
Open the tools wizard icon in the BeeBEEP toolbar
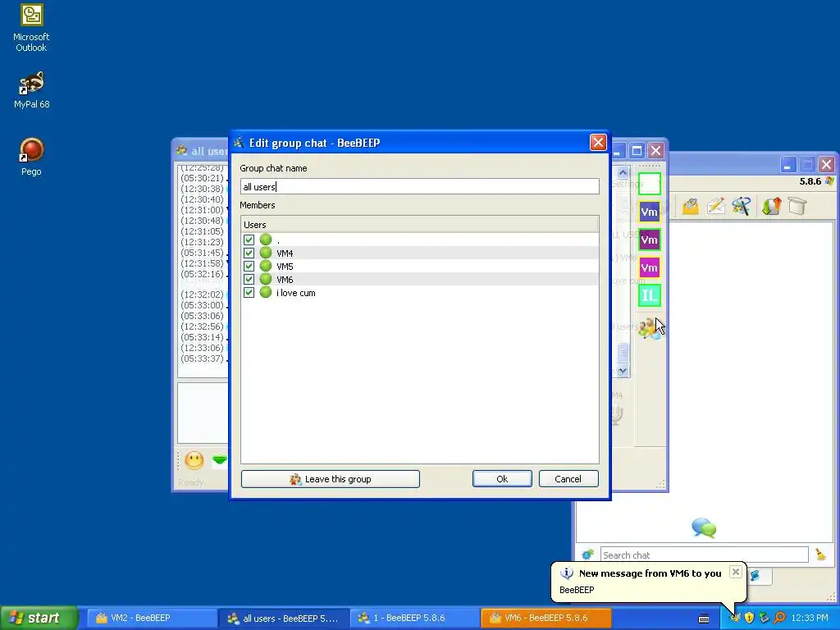coord(742,206)
